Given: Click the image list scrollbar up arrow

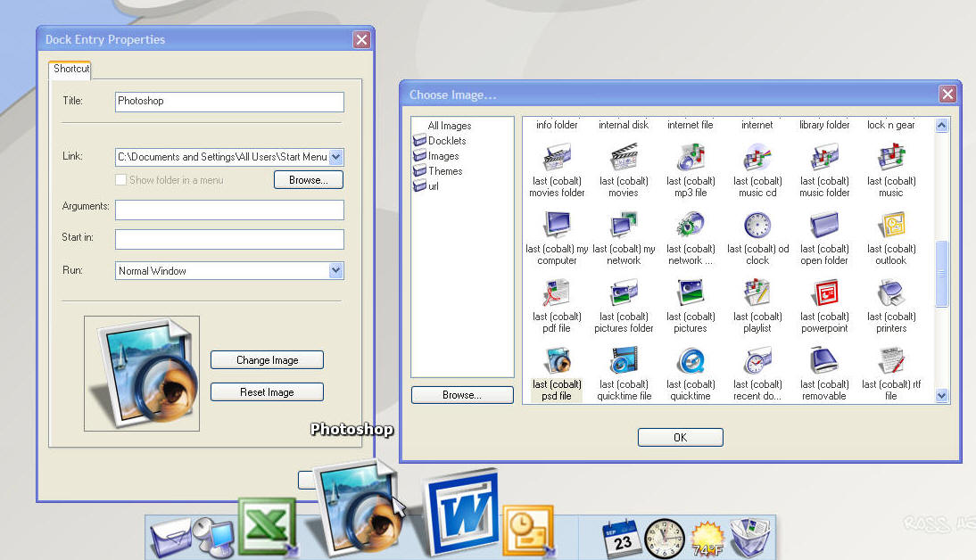Looking at the screenshot, I should point(942,125).
